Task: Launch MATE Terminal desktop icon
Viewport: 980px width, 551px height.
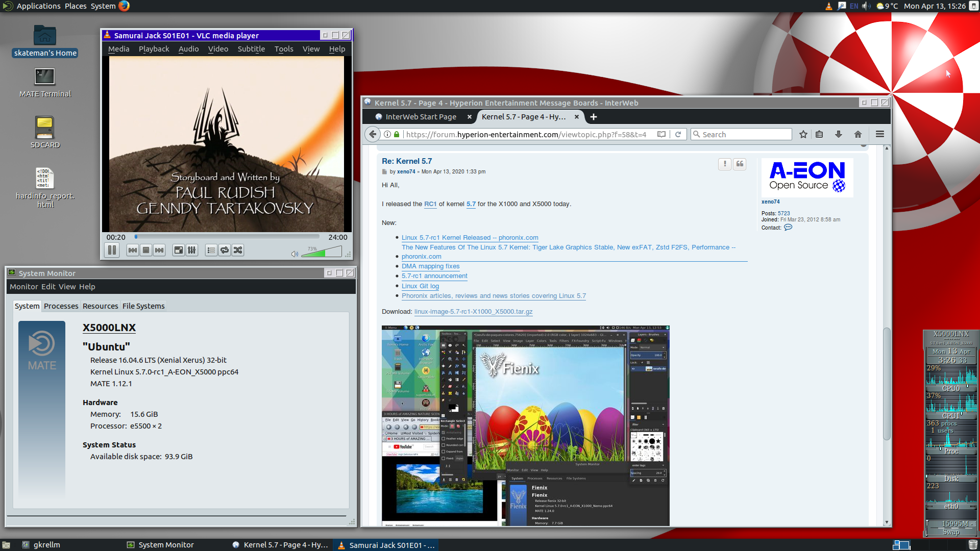Action: click(x=45, y=83)
